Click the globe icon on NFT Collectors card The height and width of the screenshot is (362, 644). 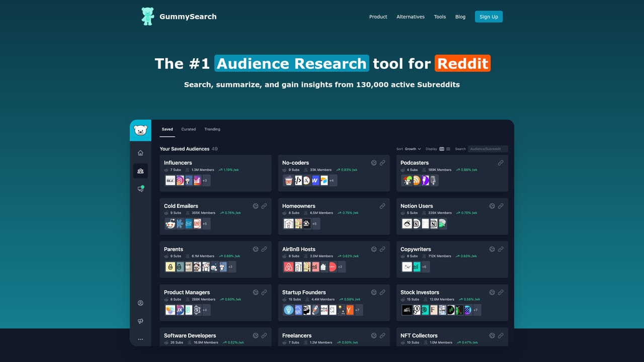492,336
